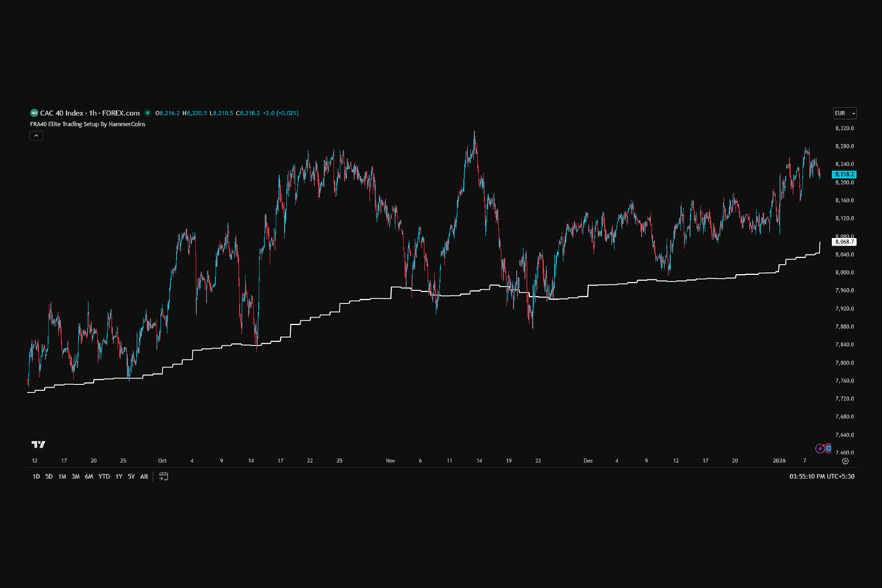
Task: Click the CAC 40 symbol logo badge
Action: 34,113
